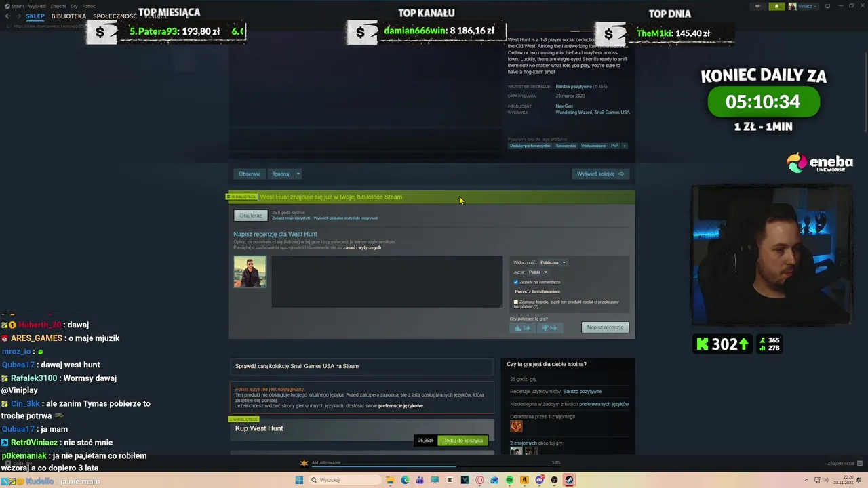
Task: Open Microsoft Edge from the taskbar
Action: point(405,480)
